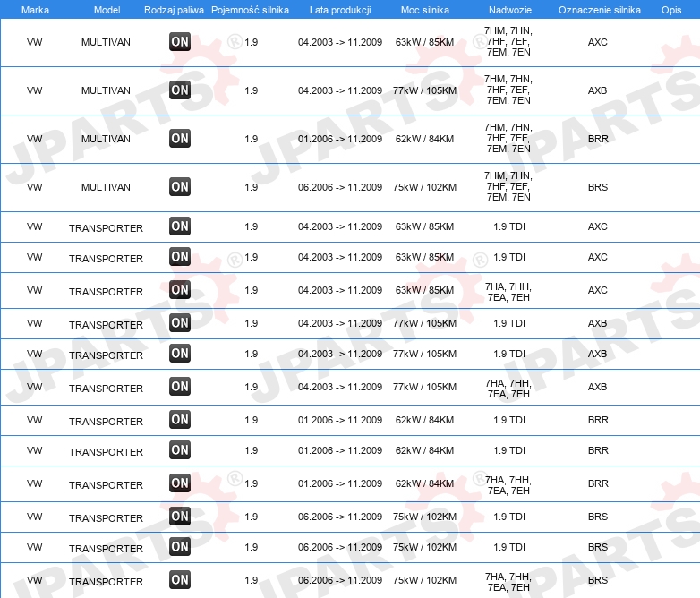Click 7HA, 7HH body codes in Transporter BRS row
700x598 pixels.
[x=508, y=582]
